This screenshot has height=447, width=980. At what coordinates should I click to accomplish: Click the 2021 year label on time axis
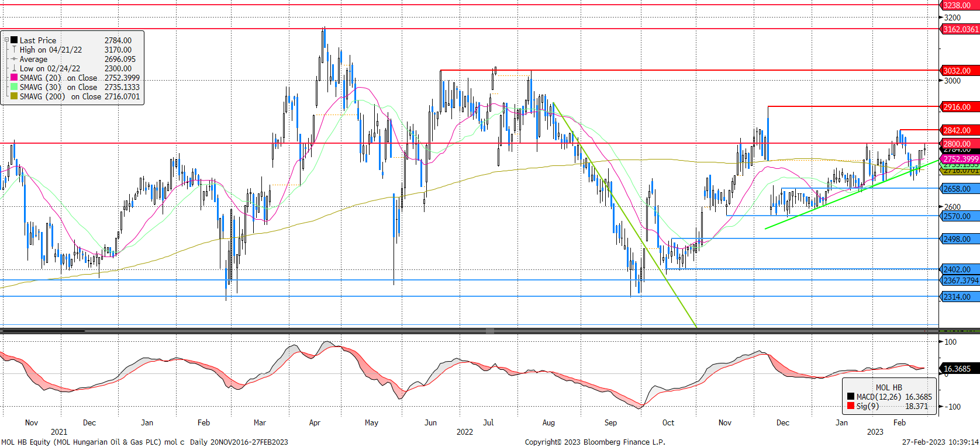[59, 432]
